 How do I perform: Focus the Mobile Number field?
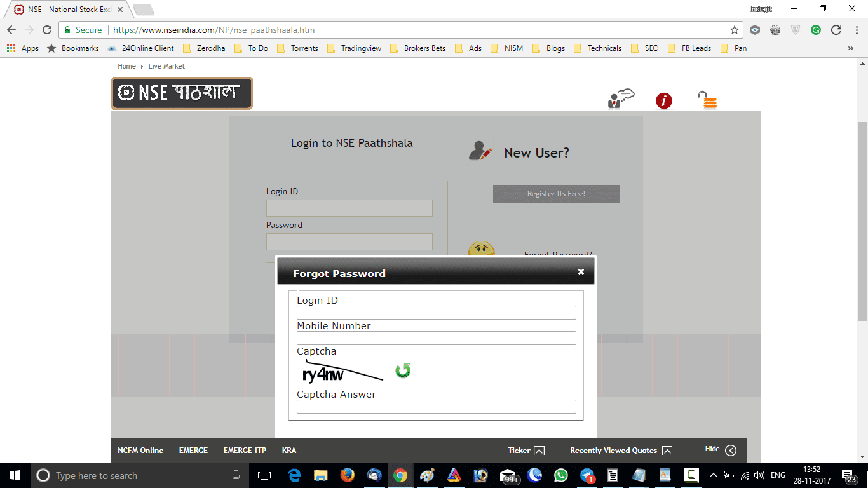point(436,338)
